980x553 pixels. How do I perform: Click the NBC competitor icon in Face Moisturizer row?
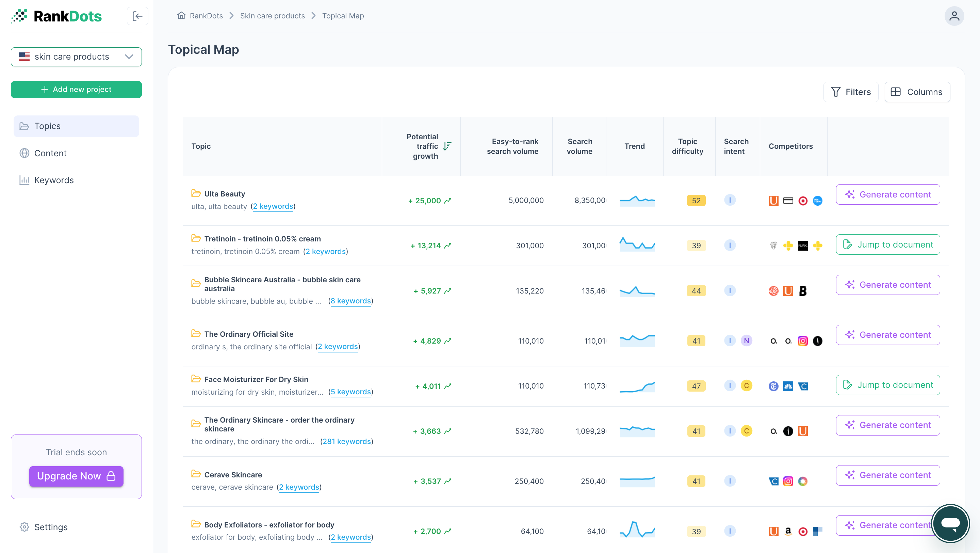pyautogui.click(x=788, y=386)
